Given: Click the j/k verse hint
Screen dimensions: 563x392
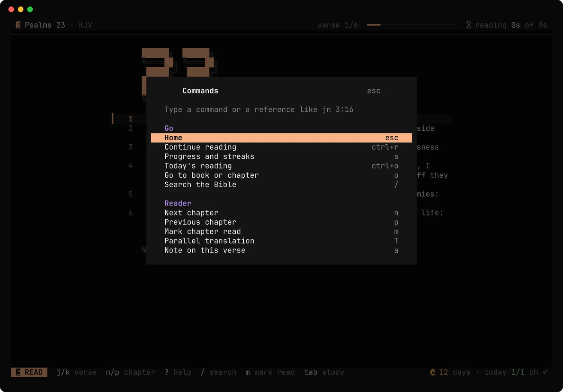Looking at the screenshot, I should pyautogui.click(x=76, y=372).
